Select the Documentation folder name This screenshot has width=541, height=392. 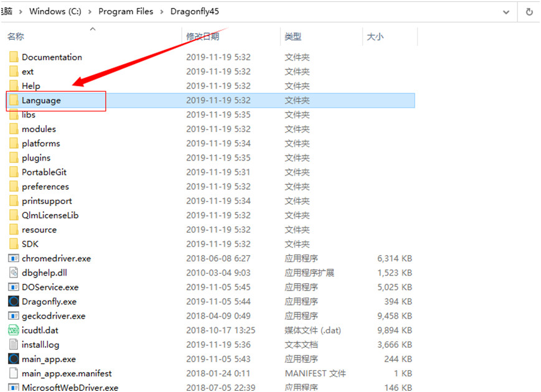[x=52, y=57]
